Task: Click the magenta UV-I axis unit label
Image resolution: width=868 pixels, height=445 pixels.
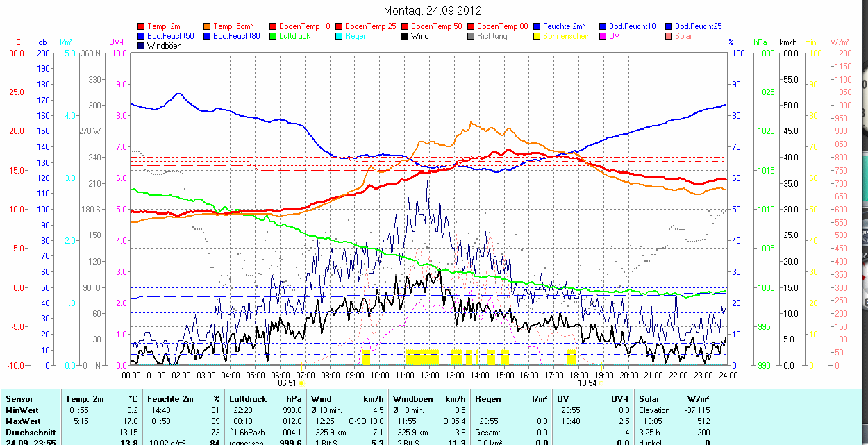Action: (x=117, y=42)
